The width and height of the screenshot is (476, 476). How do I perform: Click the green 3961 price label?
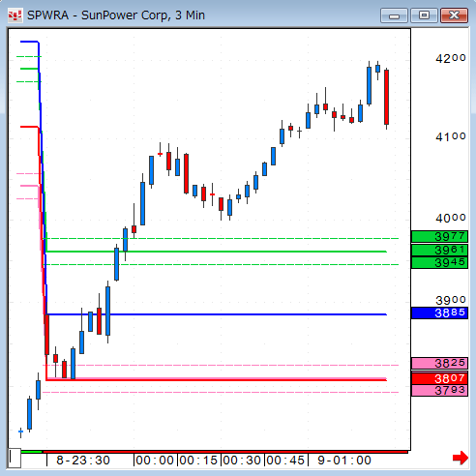pos(439,250)
